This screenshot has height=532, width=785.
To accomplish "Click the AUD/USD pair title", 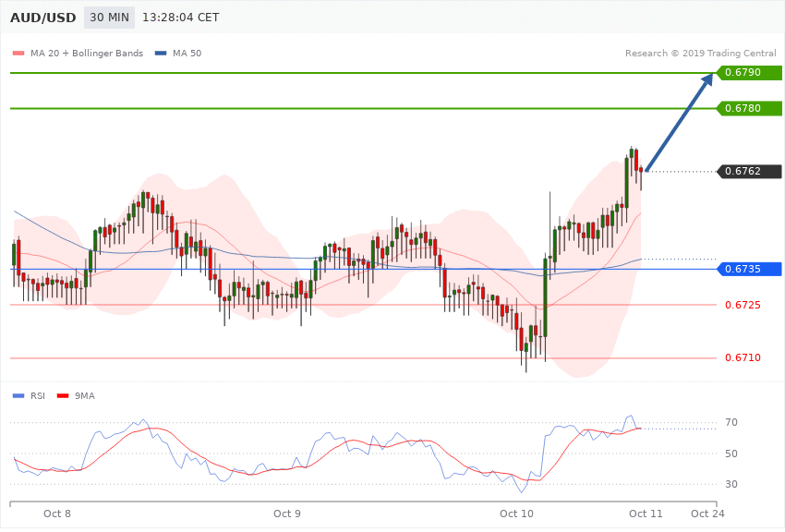I will [x=43, y=18].
